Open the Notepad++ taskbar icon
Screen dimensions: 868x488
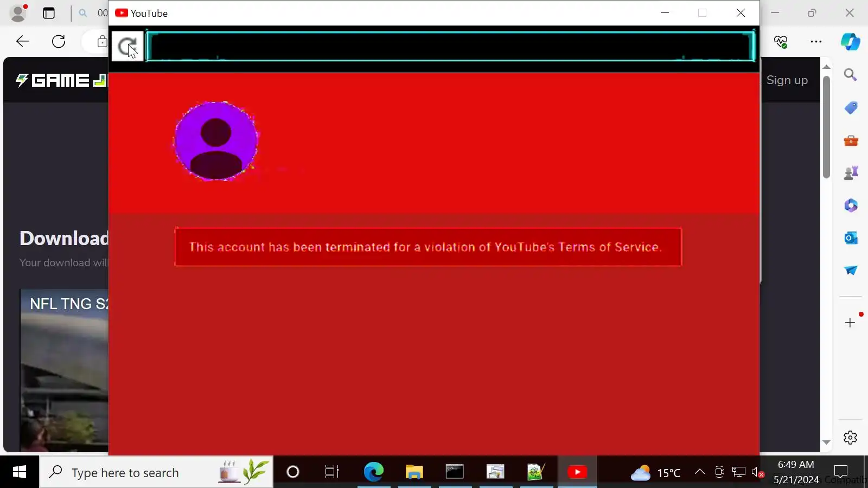(x=536, y=472)
